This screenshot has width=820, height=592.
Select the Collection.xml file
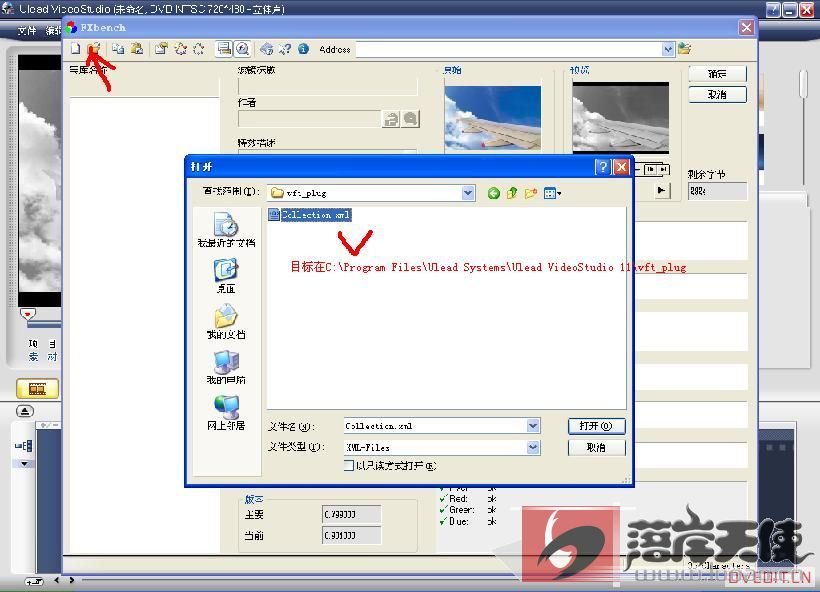310,214
